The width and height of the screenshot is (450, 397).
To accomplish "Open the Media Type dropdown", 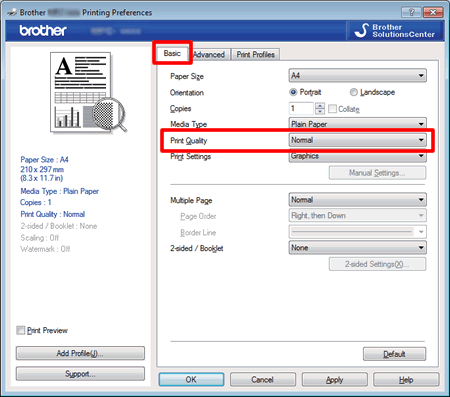I will coord(357,124).
